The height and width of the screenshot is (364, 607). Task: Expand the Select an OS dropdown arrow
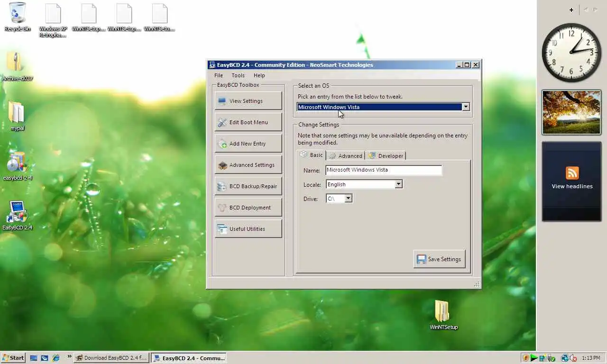point(466,107)
